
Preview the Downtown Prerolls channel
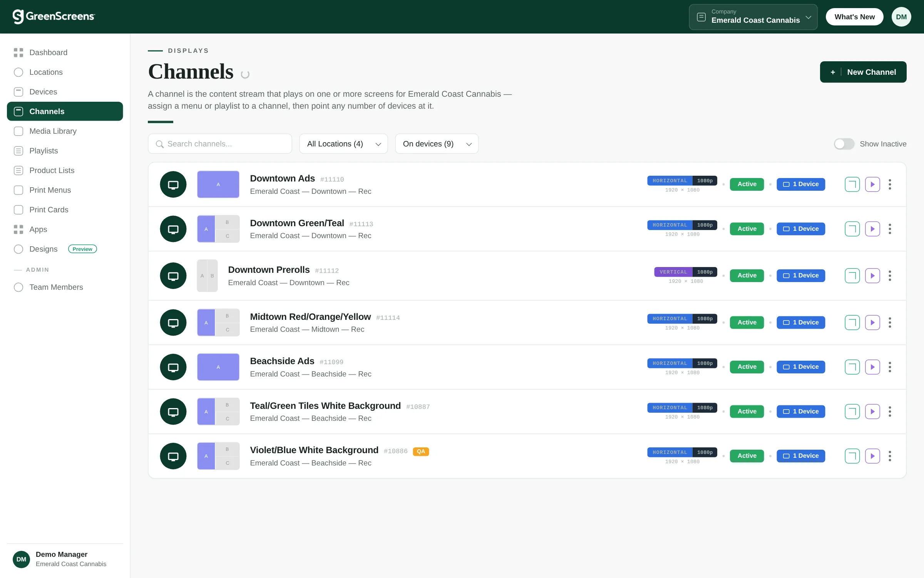click(x=872, y=276)
